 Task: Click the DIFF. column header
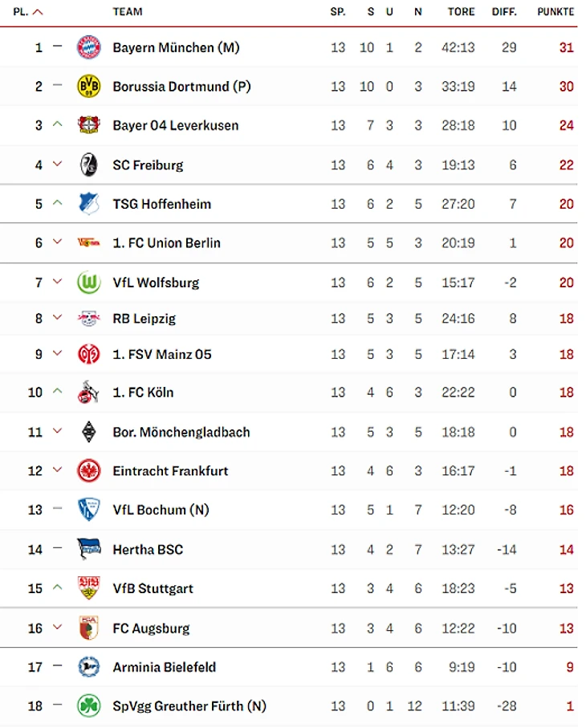point(504,12)
